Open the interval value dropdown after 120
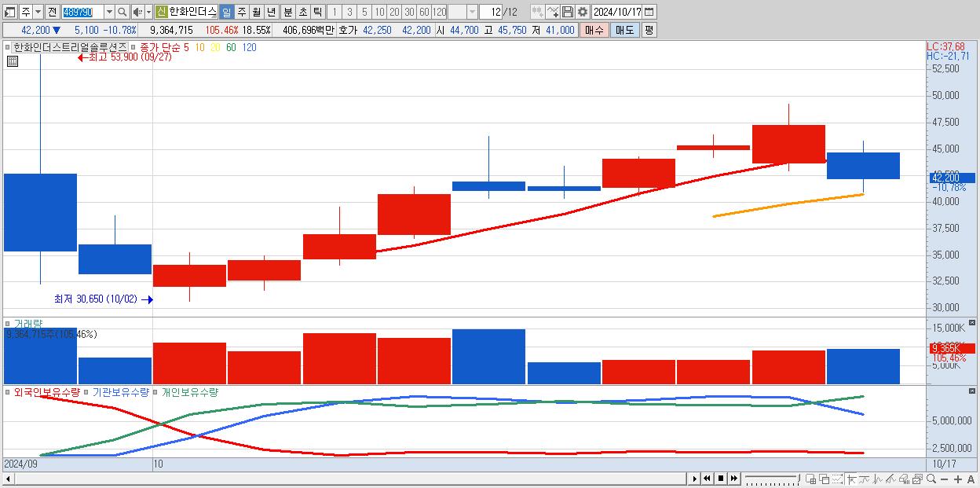 point(473,12)
